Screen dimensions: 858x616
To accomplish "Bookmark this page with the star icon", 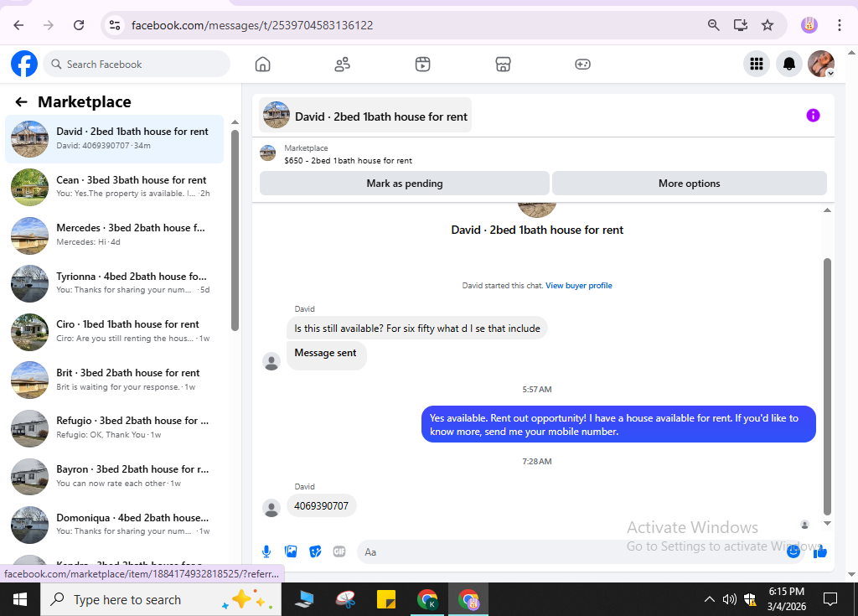I will 768,25.
